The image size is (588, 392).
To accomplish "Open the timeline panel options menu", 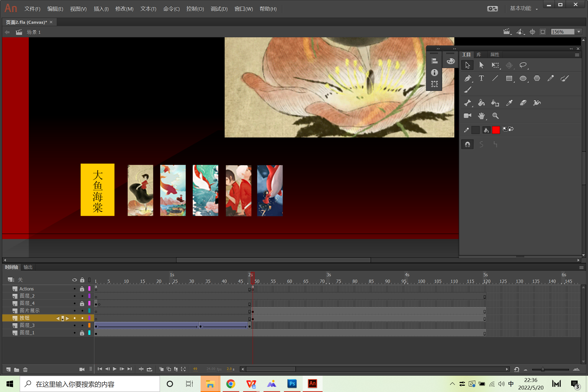I will (581, 267).
